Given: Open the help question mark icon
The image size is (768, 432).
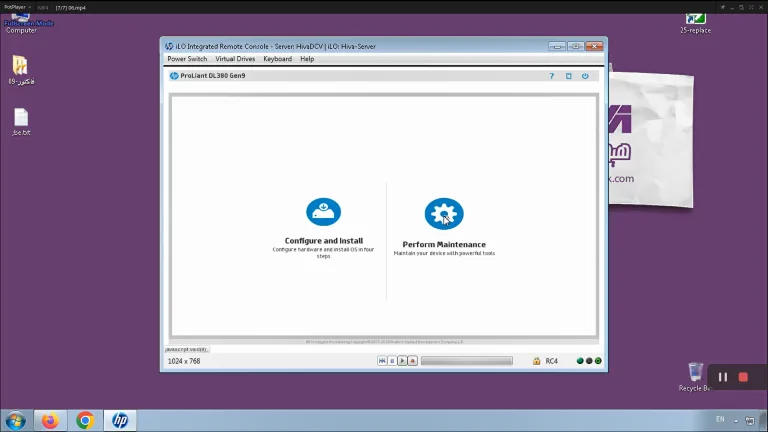Looking at the screenshot, I should coord(552,76).
